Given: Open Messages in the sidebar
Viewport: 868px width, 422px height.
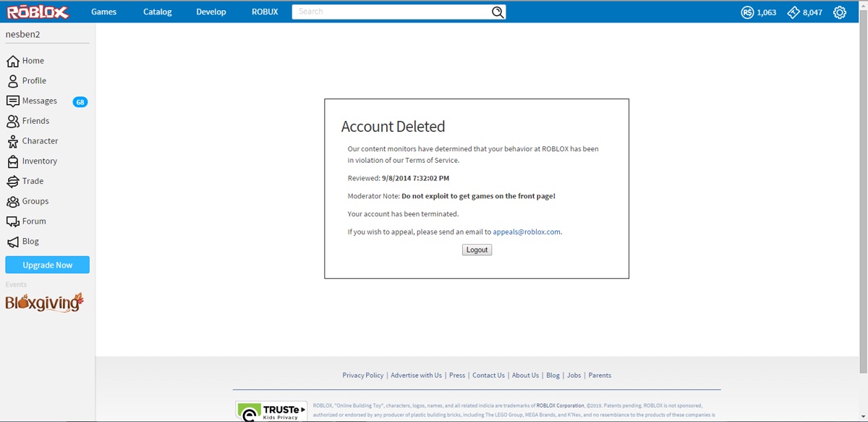Looking at the screenshot, I should pyautogui.click(x=40, y=101).
